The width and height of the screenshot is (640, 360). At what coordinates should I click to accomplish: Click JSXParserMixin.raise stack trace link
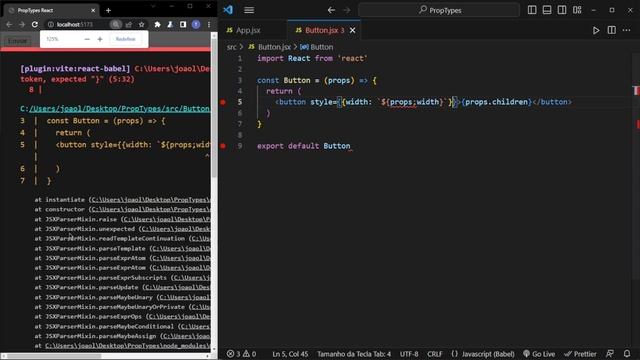[x=167, y=219]
